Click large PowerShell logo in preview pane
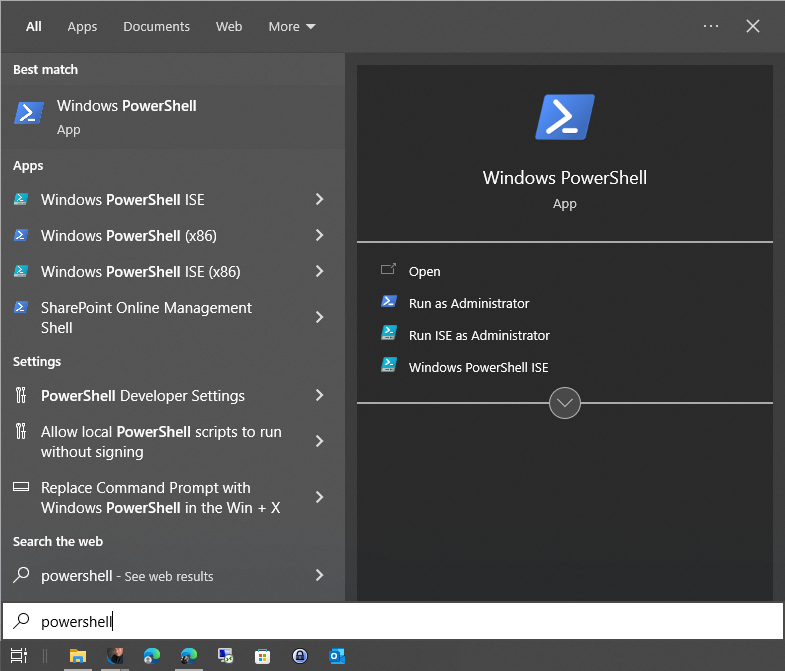Screen dimensions: 785x671 [565, 117]
